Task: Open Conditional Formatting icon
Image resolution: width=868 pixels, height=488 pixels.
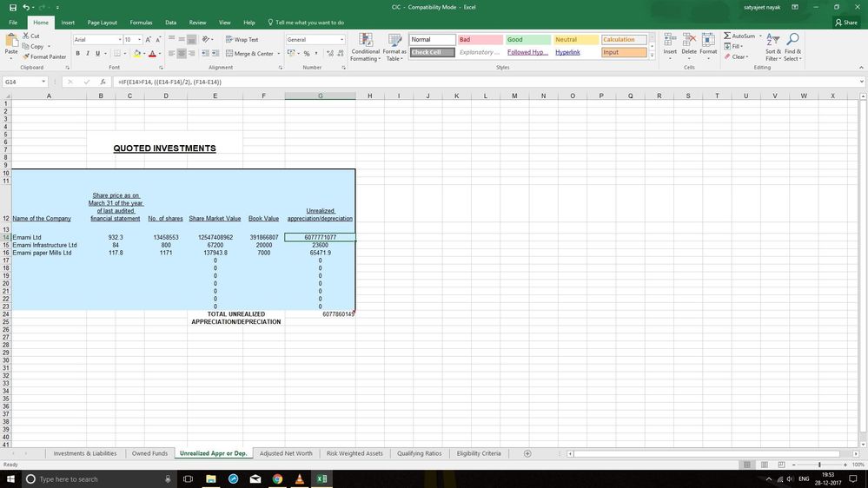Action: (x=365, y=40)
